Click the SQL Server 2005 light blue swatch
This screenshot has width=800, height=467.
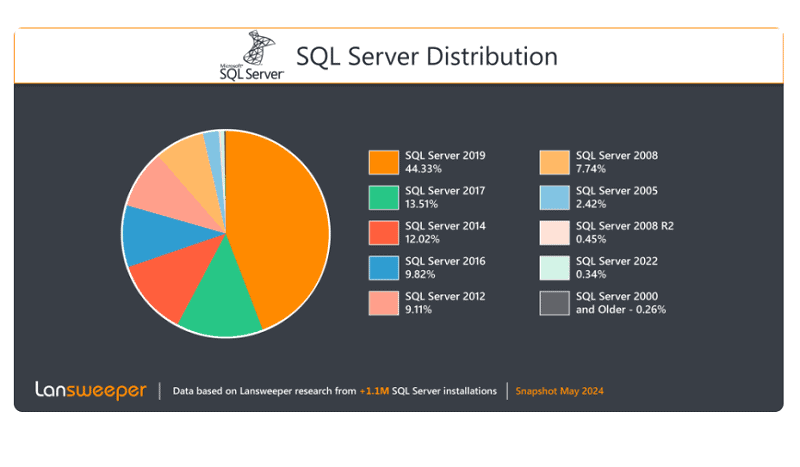point(555,198)
